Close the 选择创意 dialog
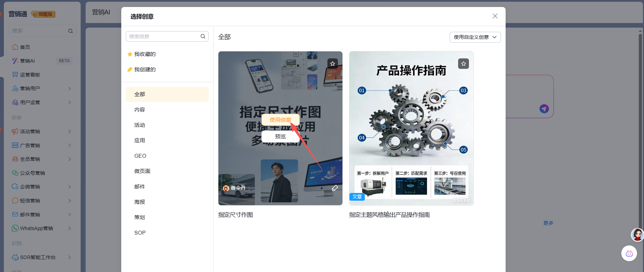 (x=495, y=16)
